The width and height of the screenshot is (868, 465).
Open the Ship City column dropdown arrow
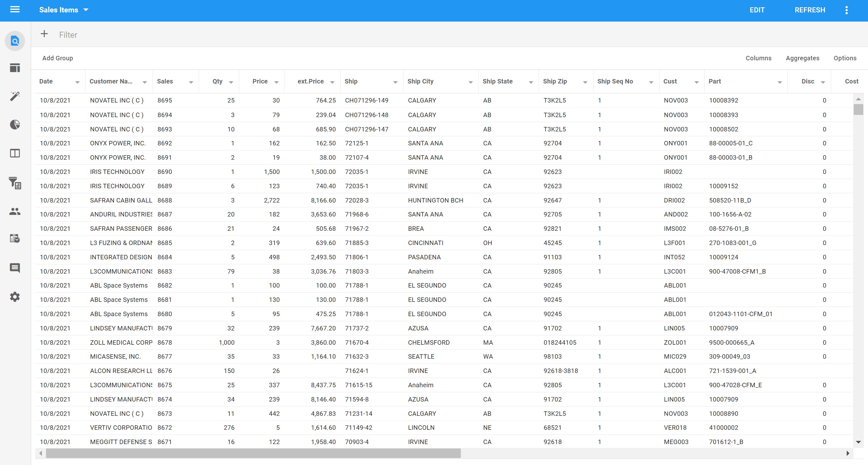click(x=470, y=82)
